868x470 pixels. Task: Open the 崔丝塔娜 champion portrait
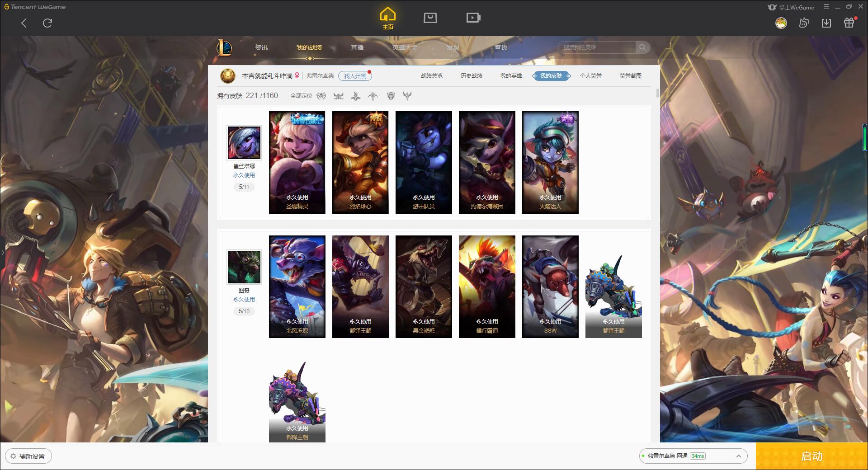click(x=244, y=143)
